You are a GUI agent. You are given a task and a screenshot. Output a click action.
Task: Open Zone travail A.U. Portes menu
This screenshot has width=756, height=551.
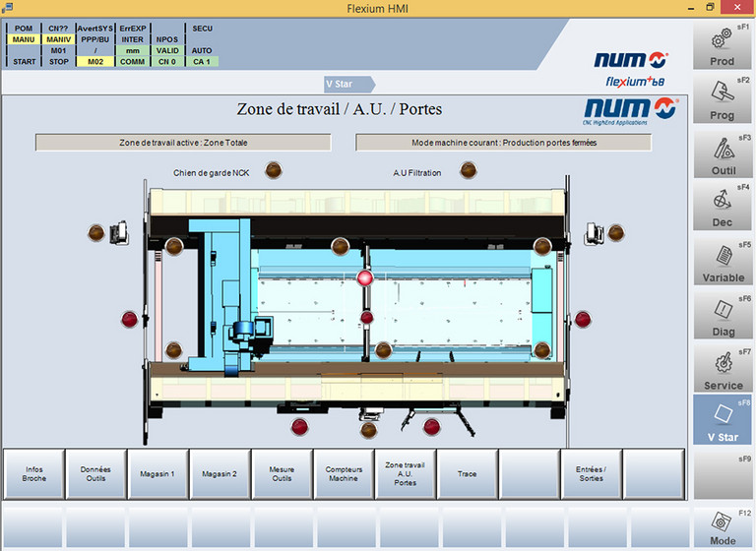(405, 473)
